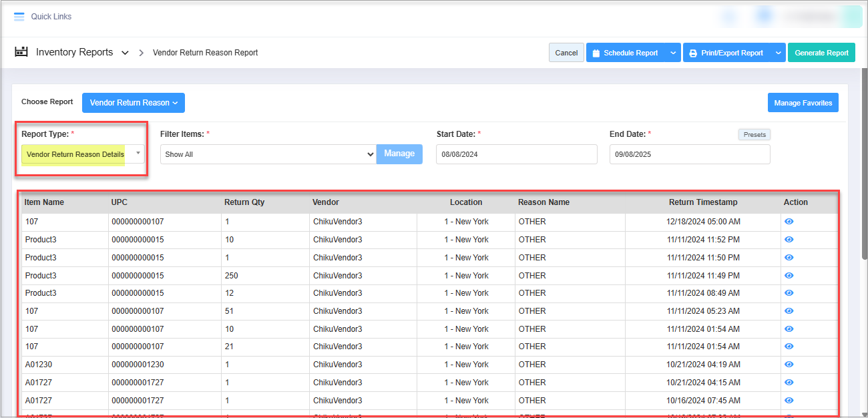Click the Start Date input field
Viewport: 868px width, 418px height.
click(x=516, y=154)
